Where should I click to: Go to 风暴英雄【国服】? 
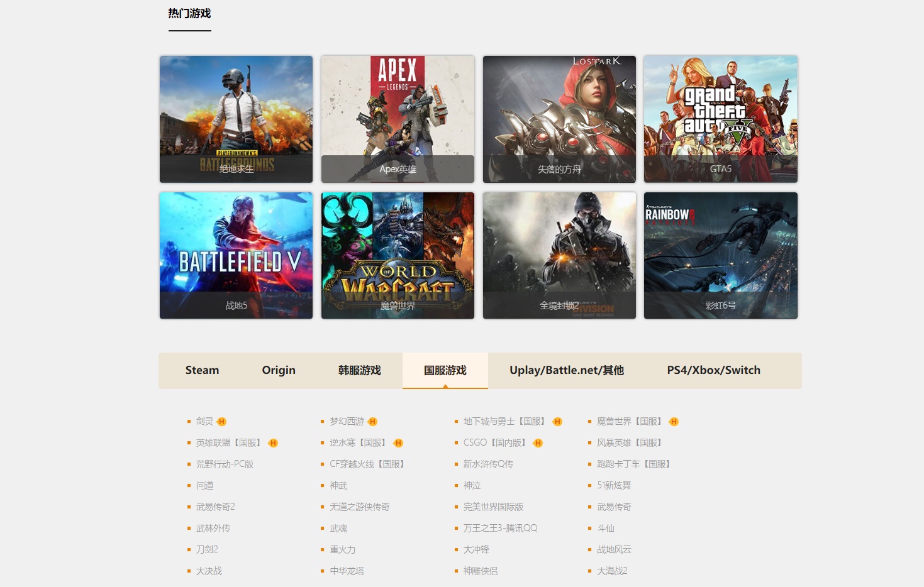tap(630, 442)
